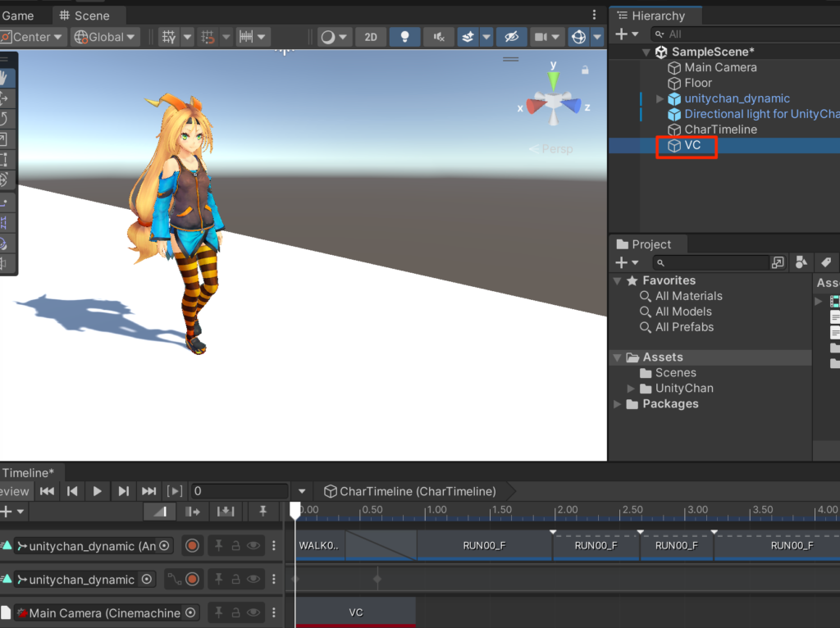This screenshot has height=628, width=840.
Task: Collapse SampleScene in Hierarchy
Action: (646, 52)
